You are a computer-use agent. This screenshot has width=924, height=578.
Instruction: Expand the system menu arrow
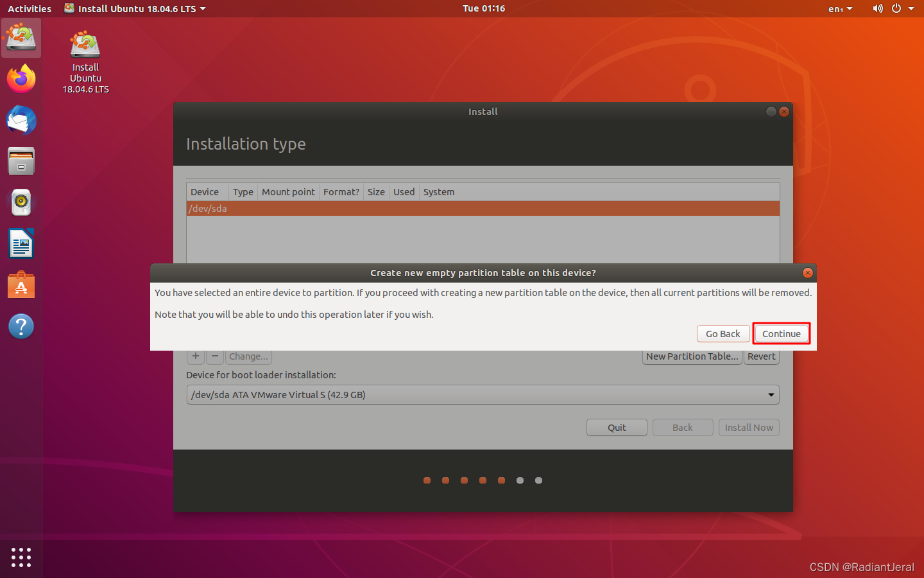click(x=911, y=9)
